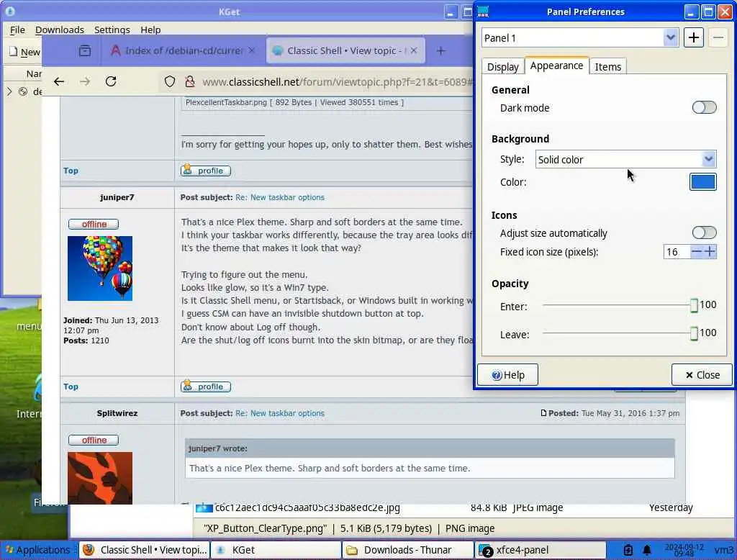The image size is (737, 560).
Task: Open the profile button above juniper7's post
Action: [206, 171]
